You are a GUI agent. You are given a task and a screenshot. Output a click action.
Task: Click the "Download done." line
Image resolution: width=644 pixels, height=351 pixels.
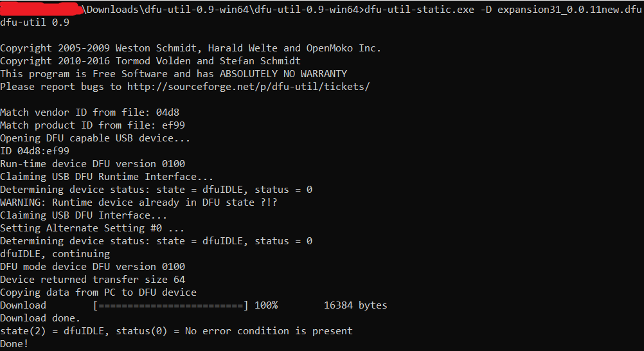[40, 318]
